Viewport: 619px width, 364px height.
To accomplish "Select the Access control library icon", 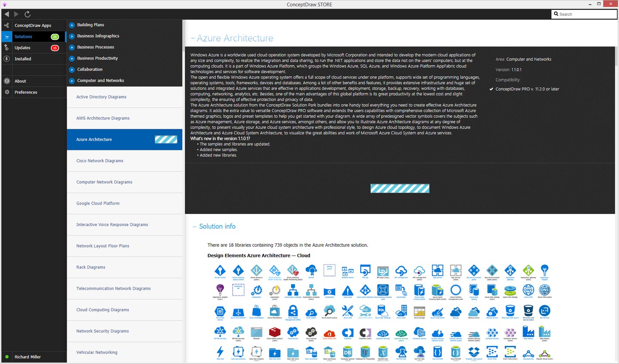I will (x=220, y=270).
